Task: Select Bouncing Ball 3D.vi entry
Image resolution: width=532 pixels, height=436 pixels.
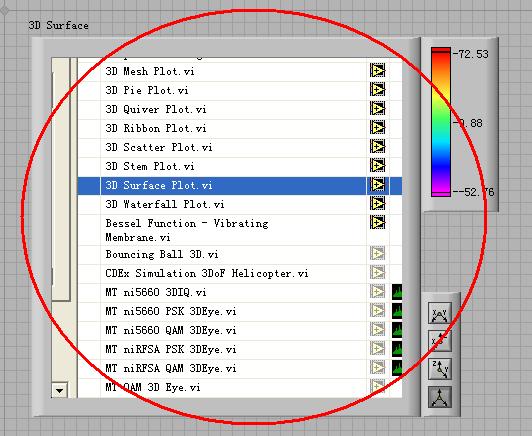Action: coord(162,254)
